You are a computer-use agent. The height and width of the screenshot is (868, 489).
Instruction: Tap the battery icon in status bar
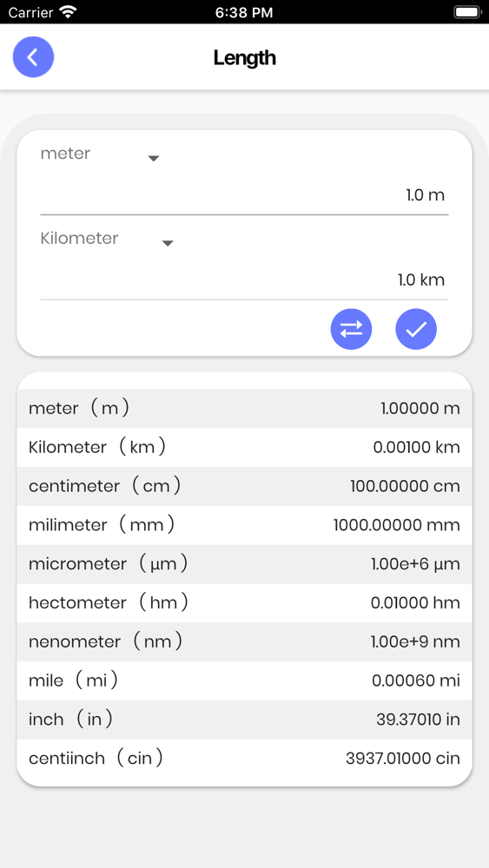[x=467, y=11]
